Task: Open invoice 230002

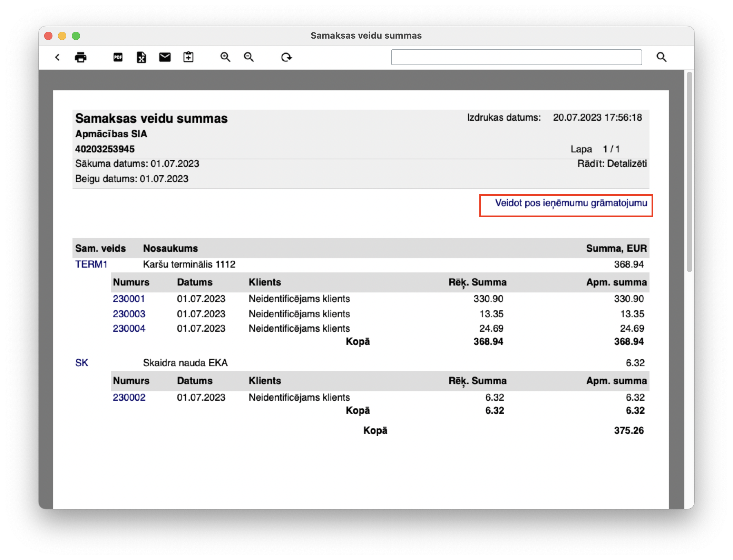Action: [129, 397]
